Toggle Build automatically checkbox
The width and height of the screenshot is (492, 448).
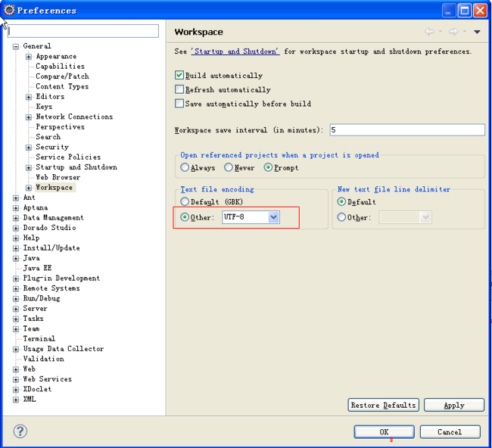pos(179,75)
